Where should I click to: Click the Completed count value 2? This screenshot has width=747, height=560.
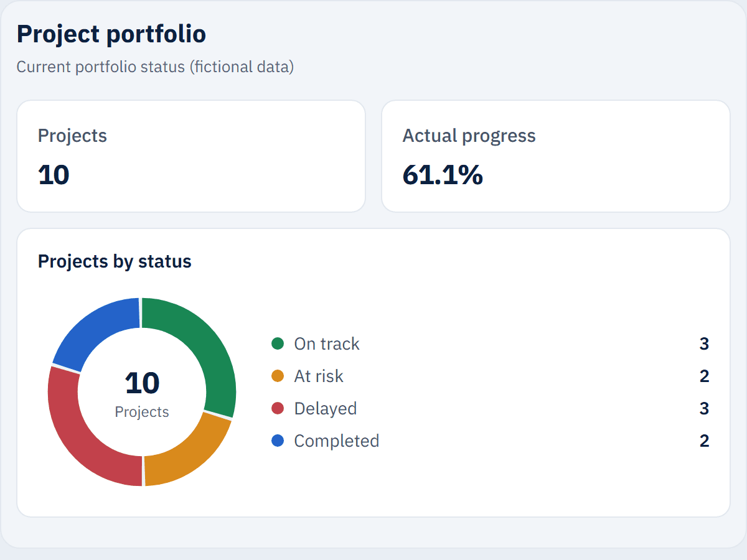pos(704,441)
